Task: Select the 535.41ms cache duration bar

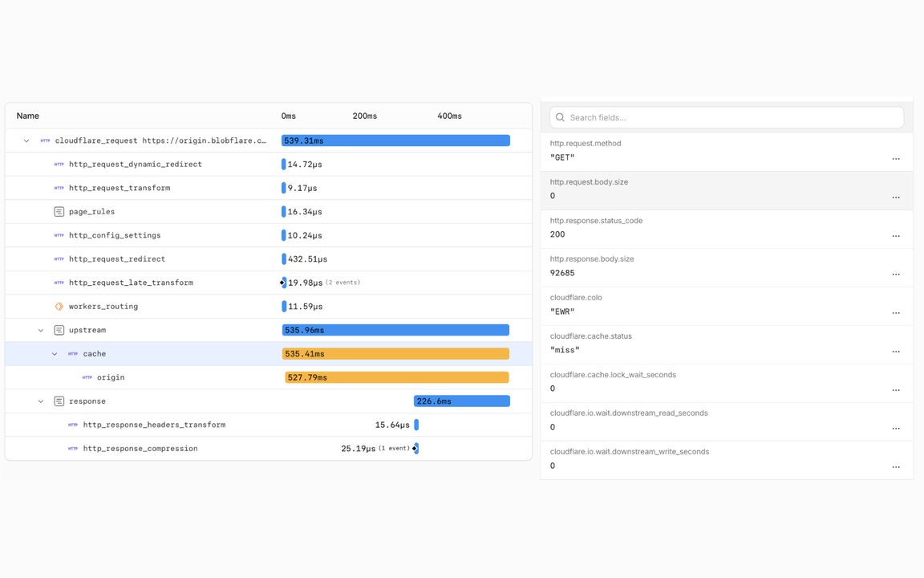Action: [x=396, y=354]
